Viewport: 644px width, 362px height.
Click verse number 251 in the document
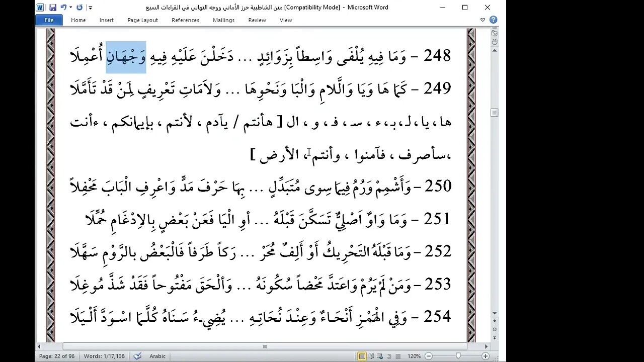click(x=438, y=219)
